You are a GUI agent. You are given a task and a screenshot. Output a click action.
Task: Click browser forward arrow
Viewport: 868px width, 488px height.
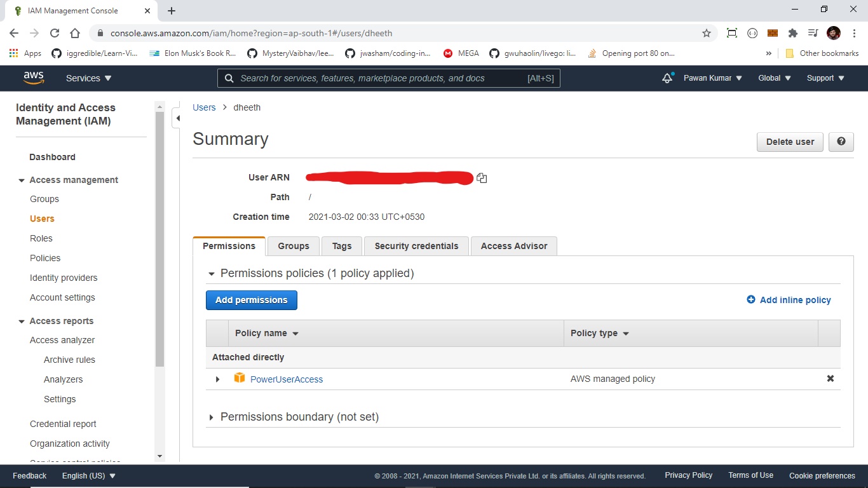click(x=34, y=33)
